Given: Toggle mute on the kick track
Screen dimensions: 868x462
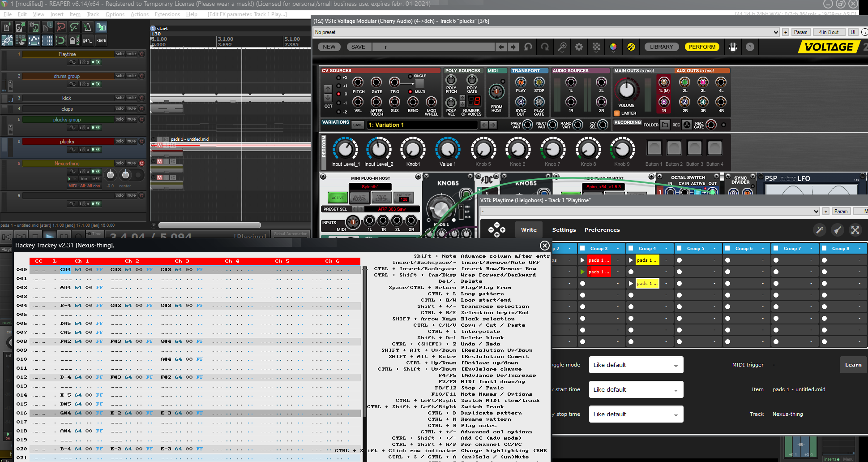Looking at the screenshot, I should pyautogui.click(x=132, y=98).
